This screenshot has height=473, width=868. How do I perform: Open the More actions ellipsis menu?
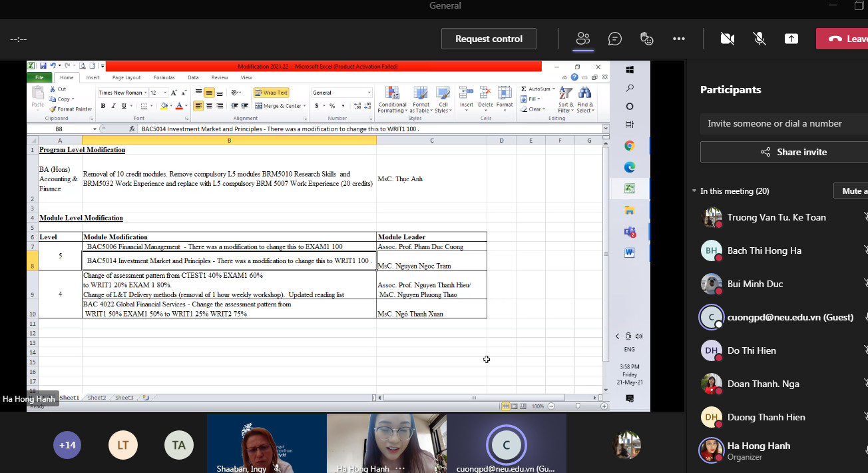(679, 39)
